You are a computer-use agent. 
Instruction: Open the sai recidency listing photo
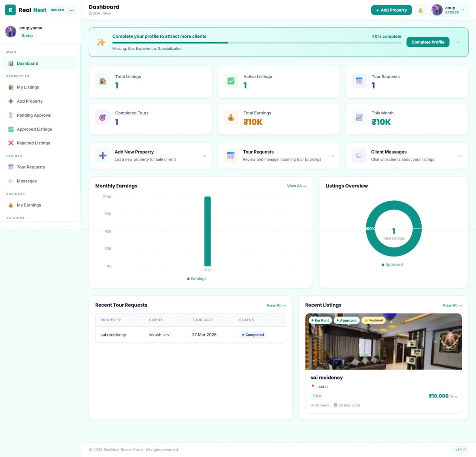[x=383, y=341]
